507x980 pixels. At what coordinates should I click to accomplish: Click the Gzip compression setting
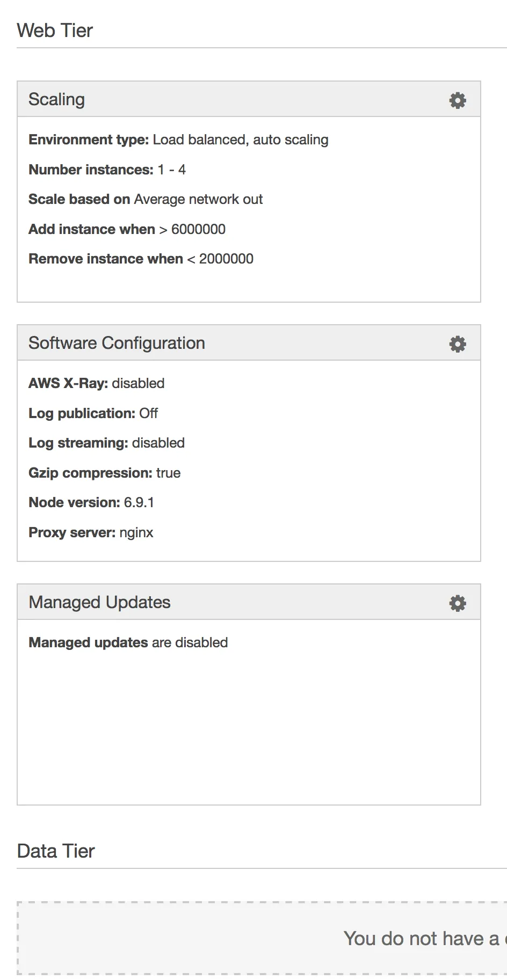click(168, 473)
